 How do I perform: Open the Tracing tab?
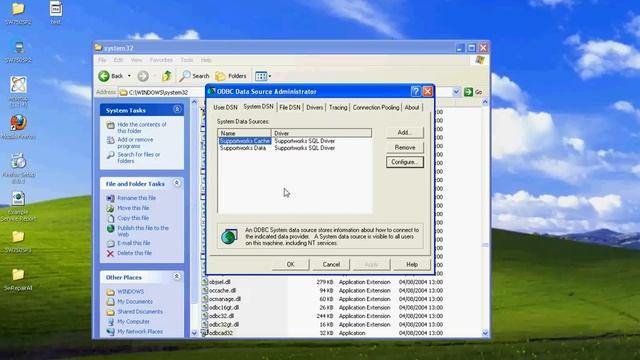tap(338, 107)
